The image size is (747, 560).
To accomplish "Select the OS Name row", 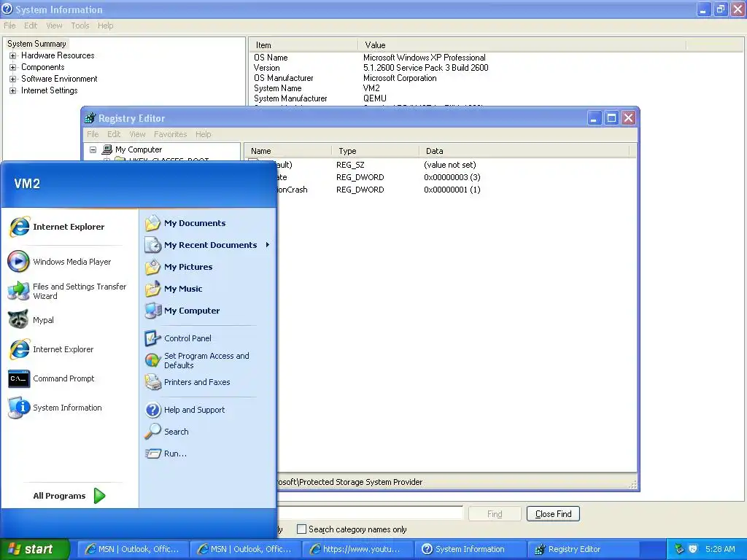I will 370,58.
